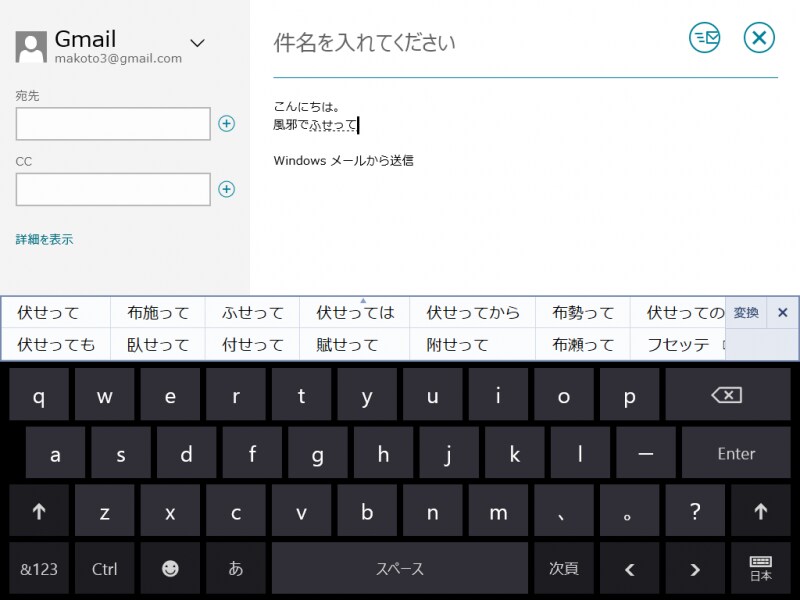This screenshot has height=600, width=800.
Task: Switch to the numeric layout with &123 key
Action: 39,568
